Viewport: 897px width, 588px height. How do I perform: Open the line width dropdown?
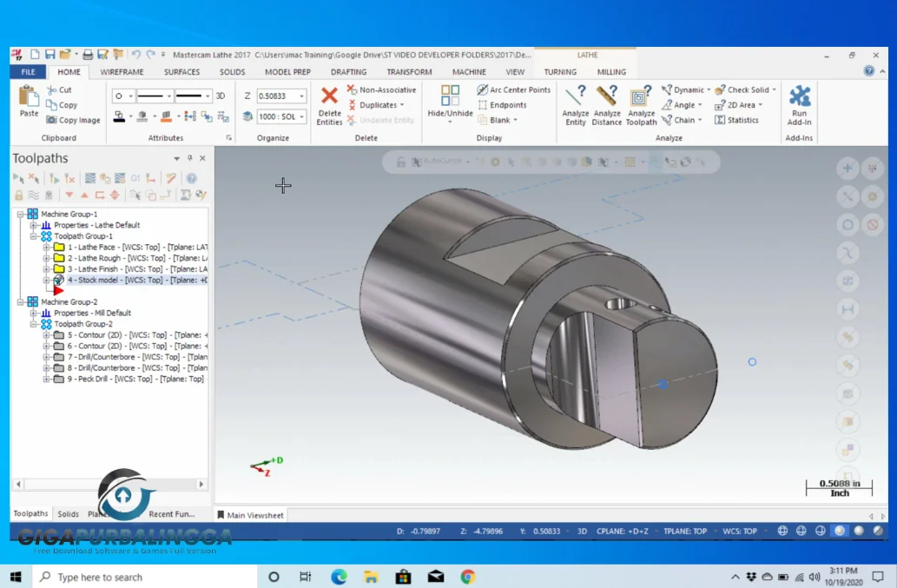click(207, 96)
